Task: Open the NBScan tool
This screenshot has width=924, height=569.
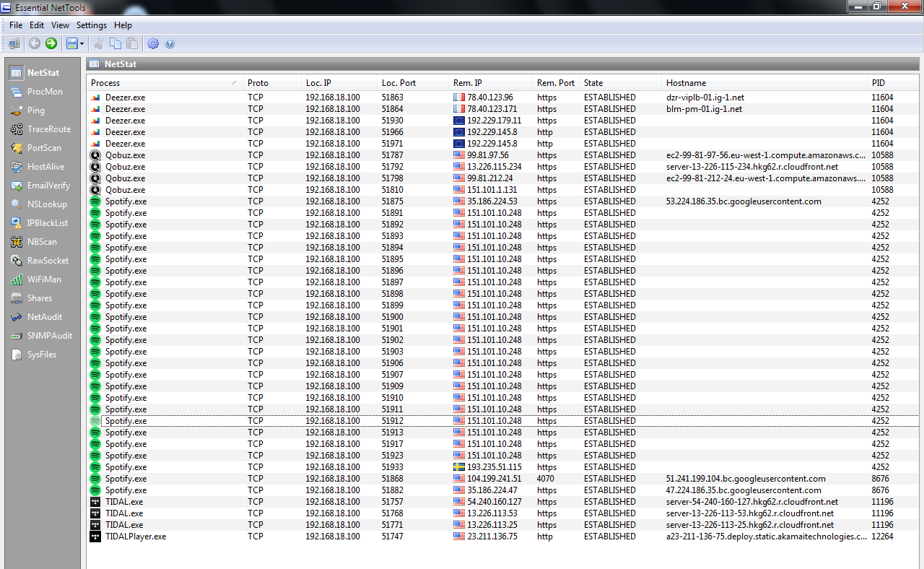Action: click(x=34, y=242)
